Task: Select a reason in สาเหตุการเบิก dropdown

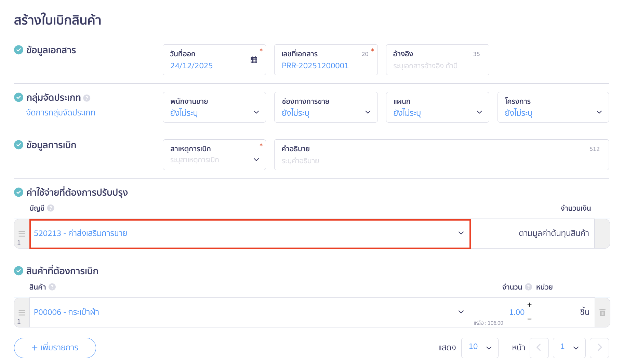Action: [214, 155]
